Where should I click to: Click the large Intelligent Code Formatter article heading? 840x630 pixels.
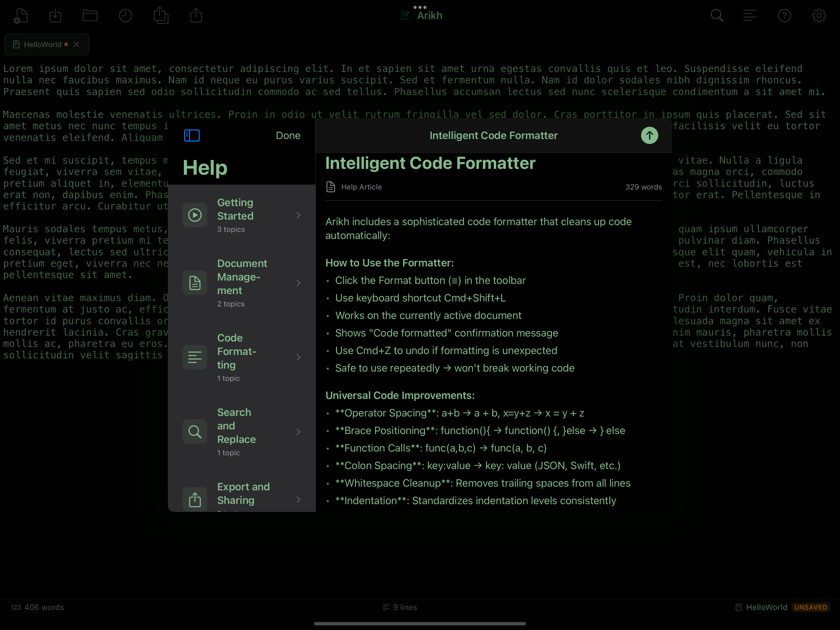tap(430, 163)
